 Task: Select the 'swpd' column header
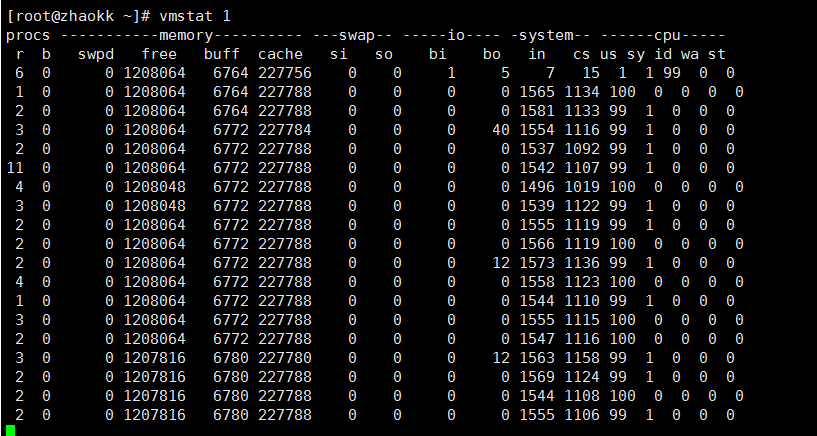(x=96, y=54)
